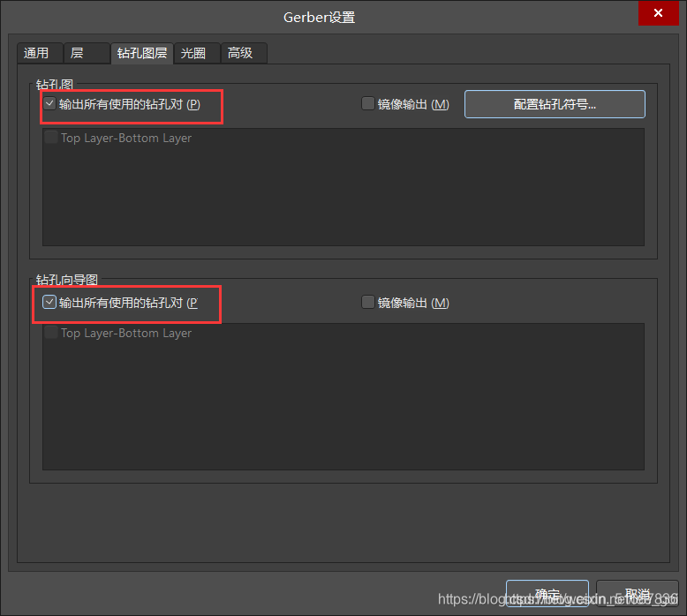Viewport: 687px width, 616px height.
Task: Go to the 光圈 tab
Action: pos(193,53)
